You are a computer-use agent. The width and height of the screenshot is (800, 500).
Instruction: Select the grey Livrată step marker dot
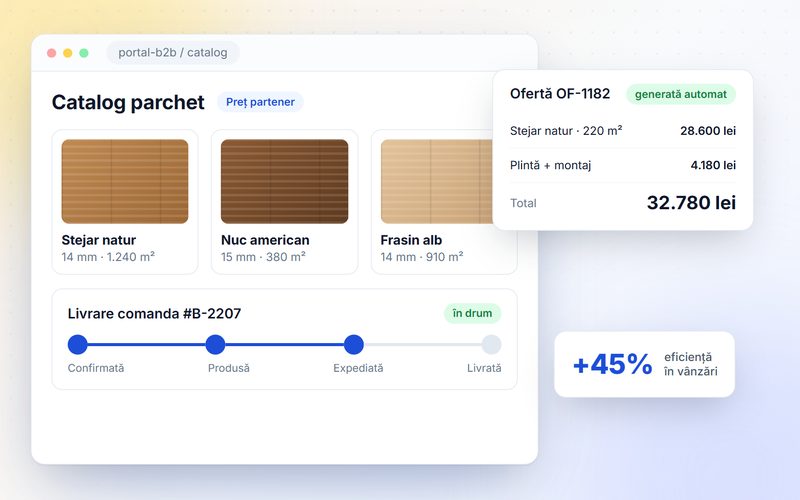tap(491, 344)
